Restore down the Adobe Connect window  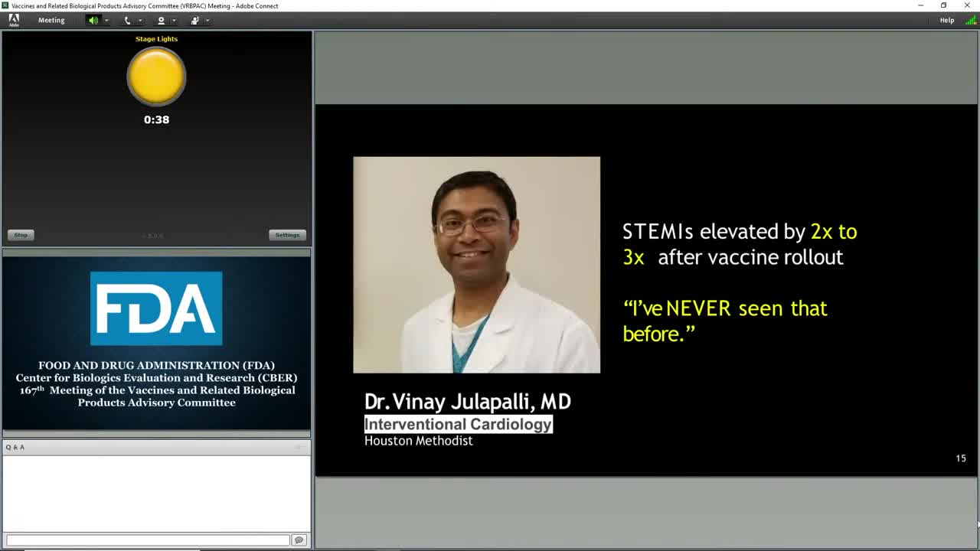943,5
